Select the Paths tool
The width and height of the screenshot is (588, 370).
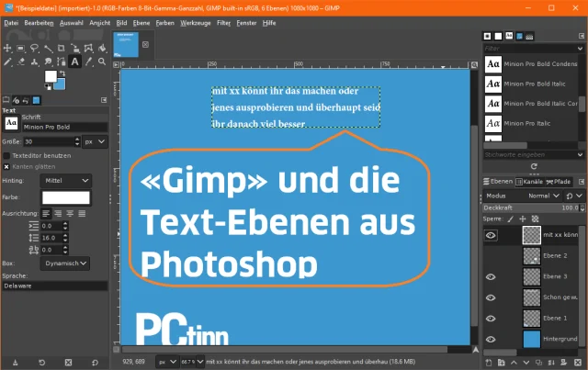[x=62, y=62]
